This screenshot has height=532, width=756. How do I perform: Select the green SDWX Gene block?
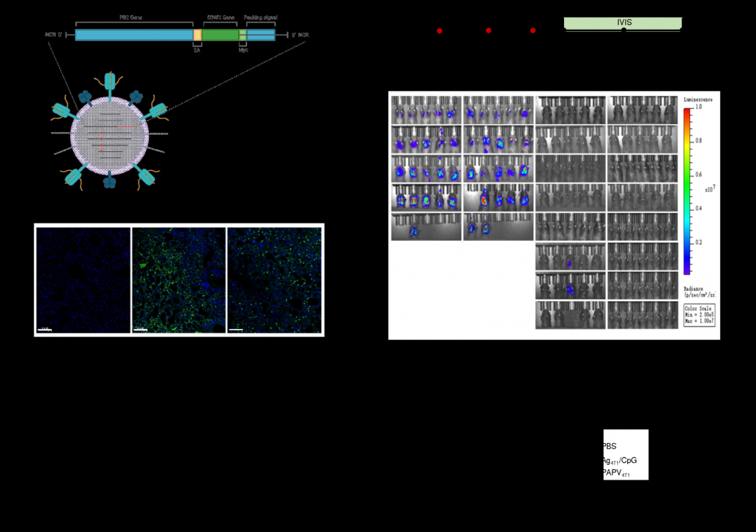click(220, 35)
